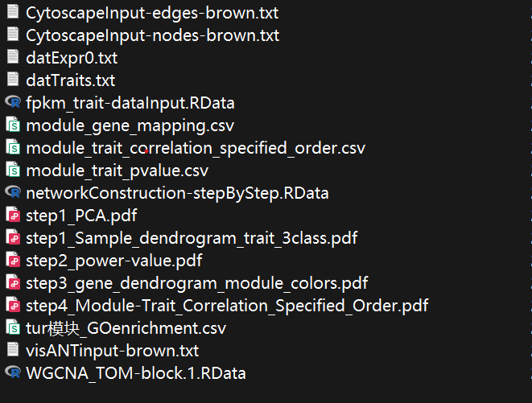Select module_trait_correlation_specified_order.csv file name

pos(196,148)
